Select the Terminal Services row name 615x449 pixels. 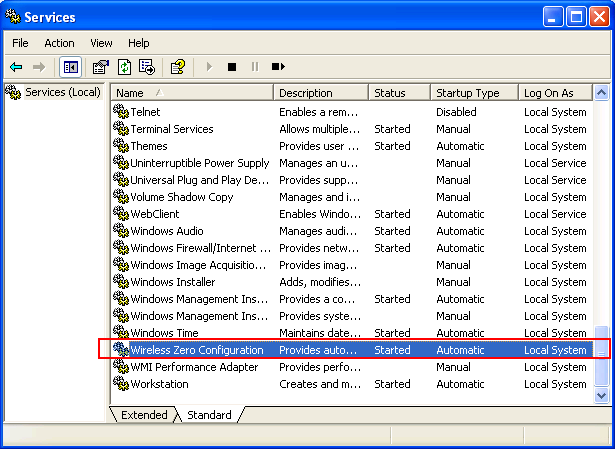(x=172, y=129)
